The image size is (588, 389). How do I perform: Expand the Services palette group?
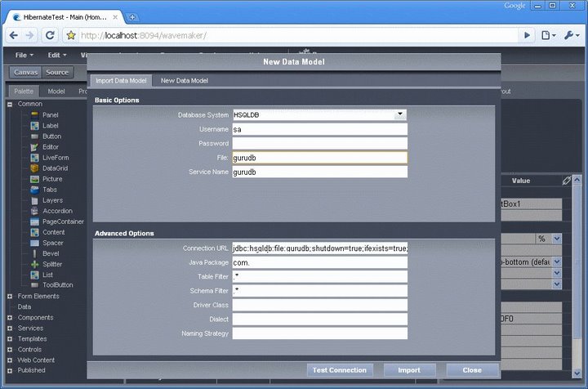coord(10,328)
